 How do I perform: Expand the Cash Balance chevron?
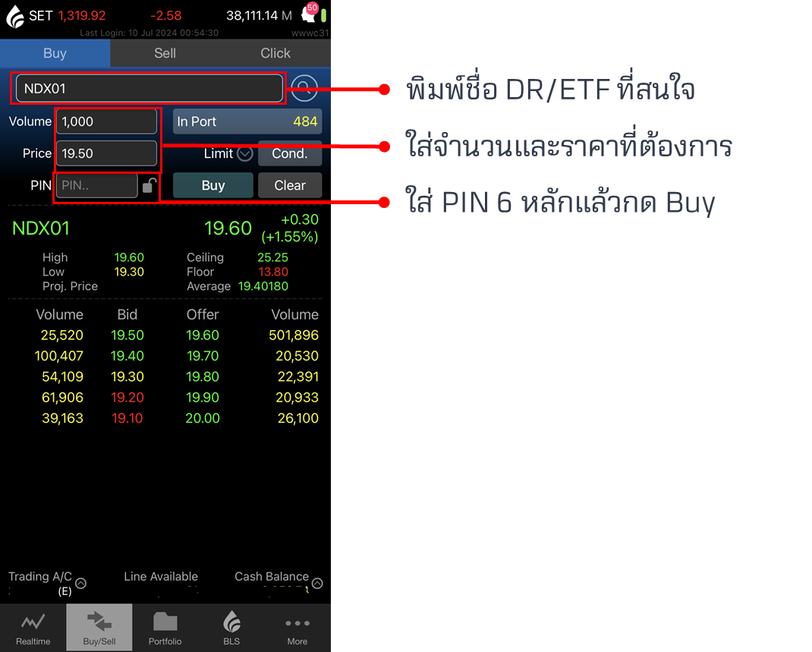point(317,583)
